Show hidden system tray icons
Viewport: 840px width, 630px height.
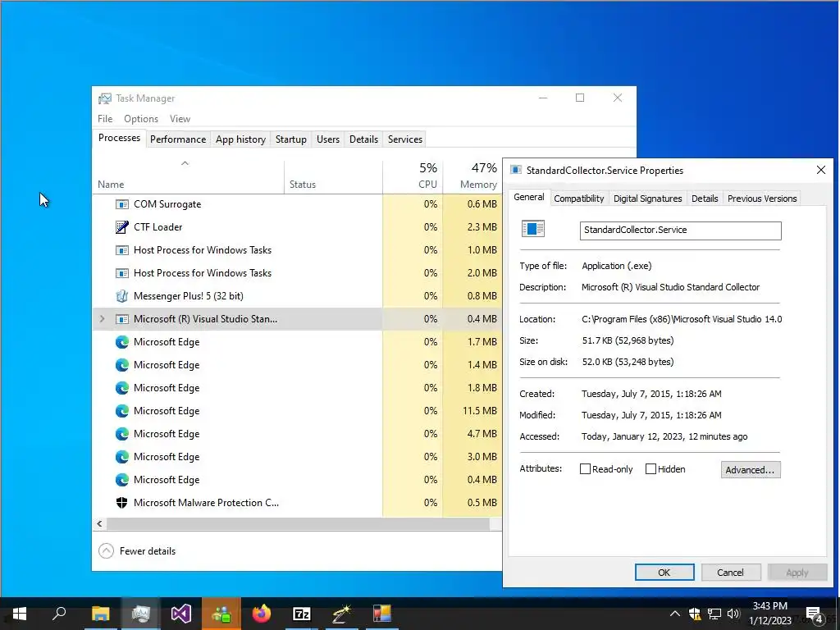675,614
